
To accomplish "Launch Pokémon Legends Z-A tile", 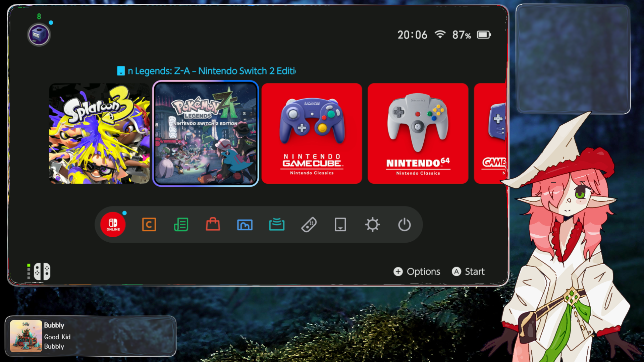I will point(206,133).
